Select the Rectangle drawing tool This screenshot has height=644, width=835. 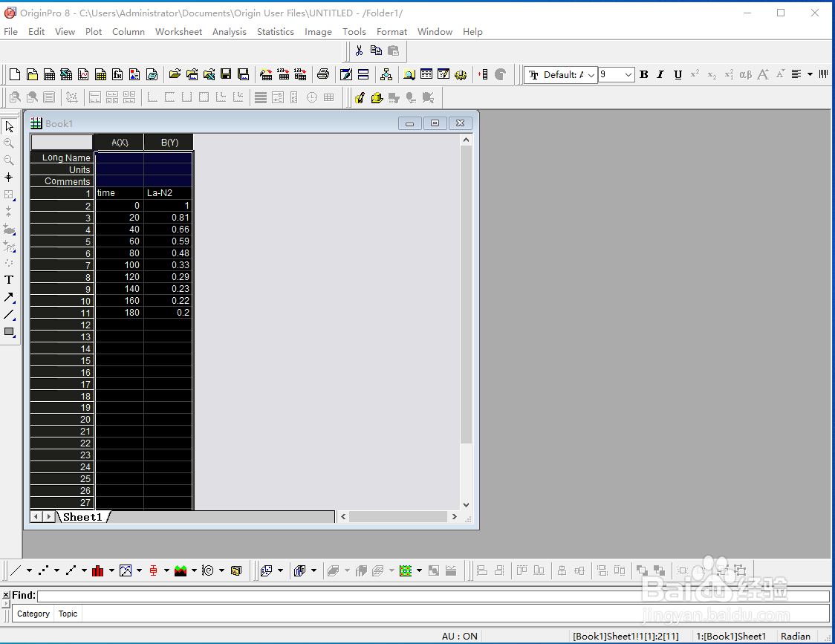pos(9,331)
